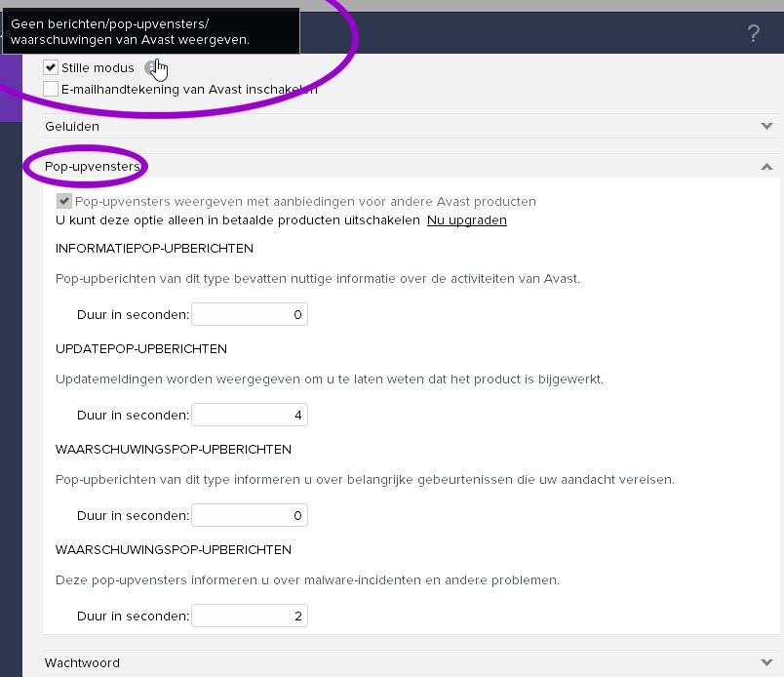Image resolution: width=784 pixels, height=677 pixels.
Task: Click text about nuttige informatie over activiteiten
Action: 318,279
